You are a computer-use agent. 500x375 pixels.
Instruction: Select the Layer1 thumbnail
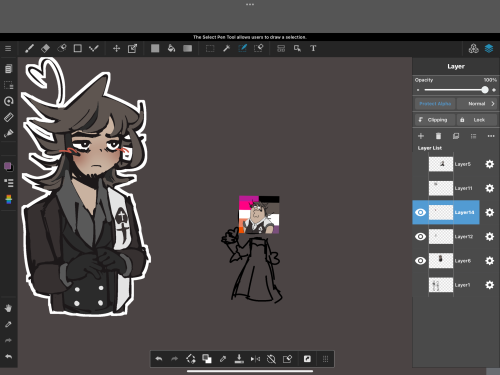(441, 285)
